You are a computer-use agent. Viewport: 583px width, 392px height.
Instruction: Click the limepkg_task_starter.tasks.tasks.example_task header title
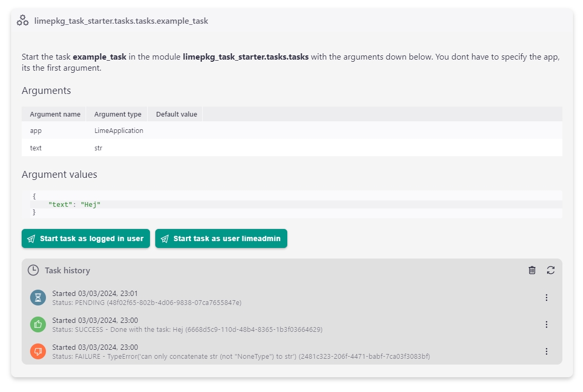(121, 21)
